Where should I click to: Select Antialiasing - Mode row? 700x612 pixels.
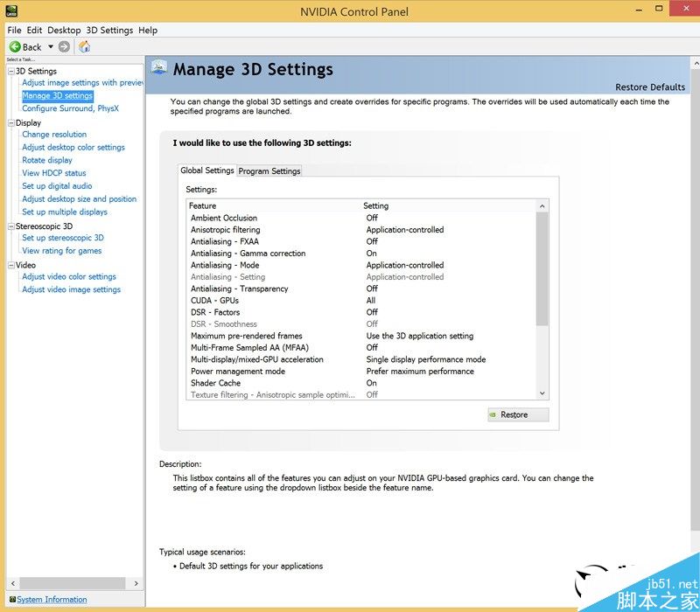coord(361,266)
